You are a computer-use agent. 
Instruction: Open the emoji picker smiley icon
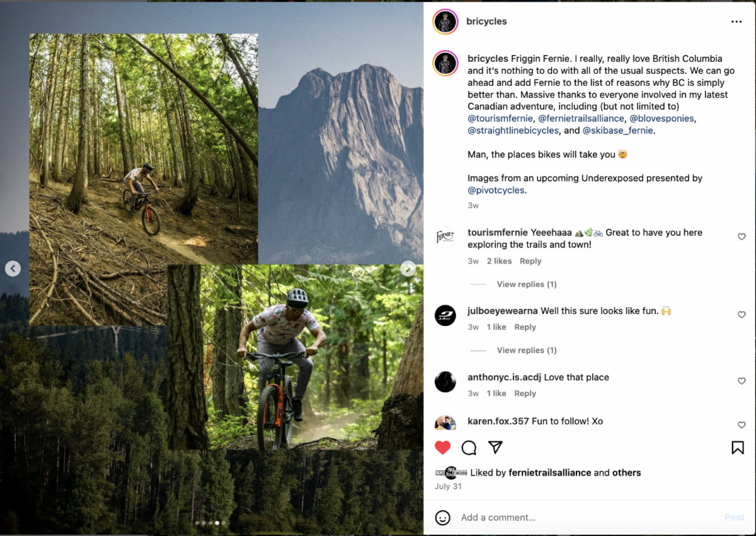(x=443, y=518)
